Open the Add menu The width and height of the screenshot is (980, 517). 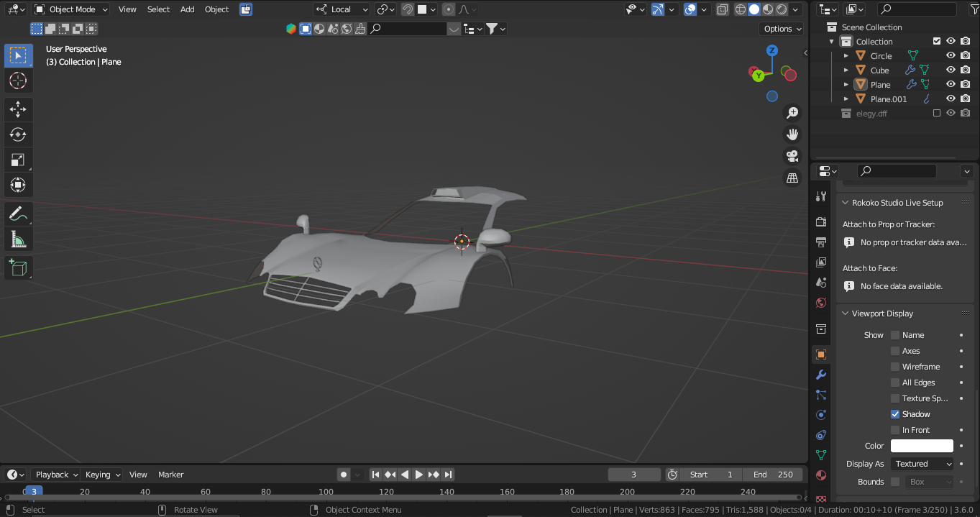coord(187,9)
